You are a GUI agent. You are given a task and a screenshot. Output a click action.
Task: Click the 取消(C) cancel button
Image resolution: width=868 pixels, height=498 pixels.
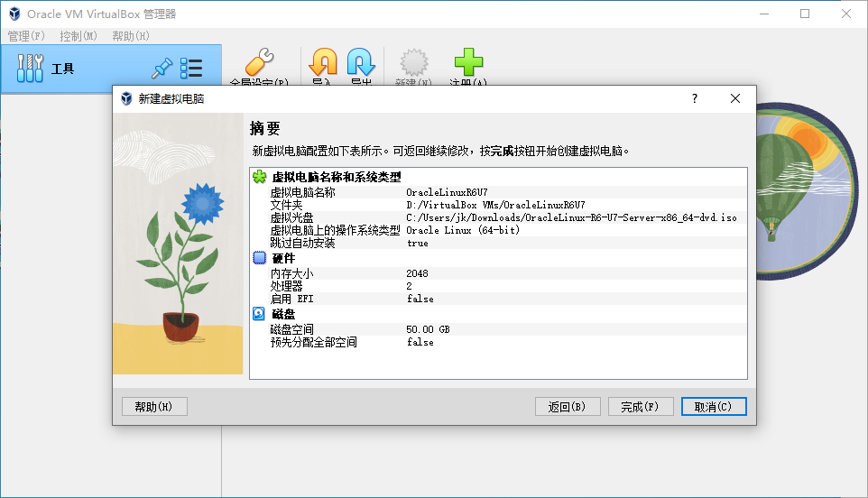tap(714, 407)
